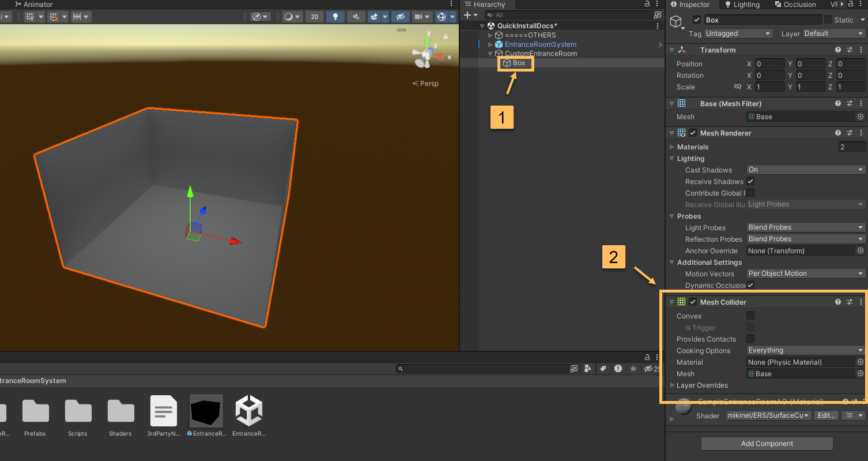This screenshot has width=868, height=461.
Task: Toggle scene audio mute icon
Action: click(356, 17)
